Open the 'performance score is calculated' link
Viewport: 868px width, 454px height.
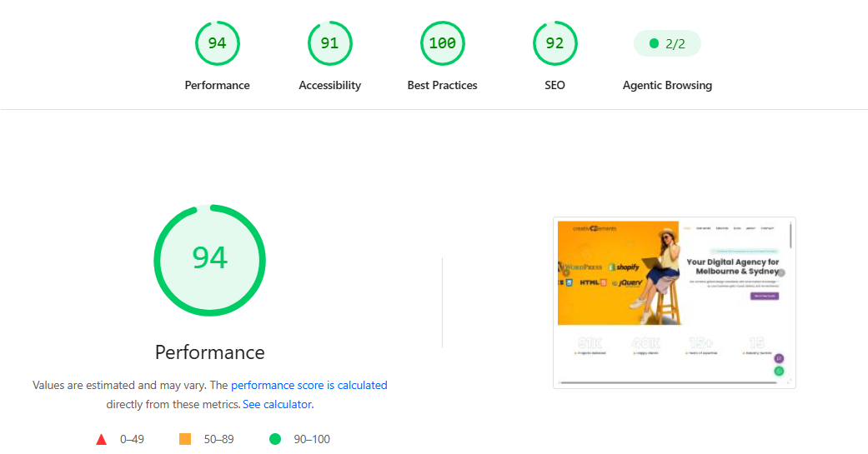tap(309, 385)
